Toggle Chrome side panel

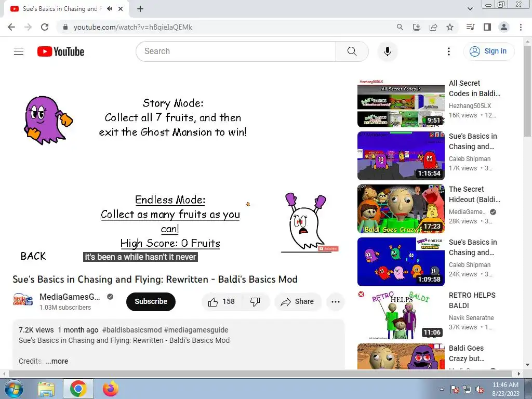[487, 27]
